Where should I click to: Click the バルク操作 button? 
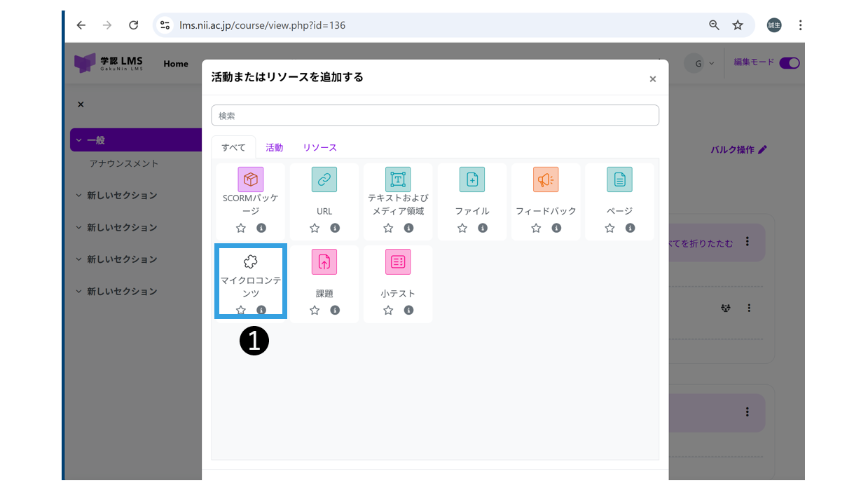(x=738, y=150)
